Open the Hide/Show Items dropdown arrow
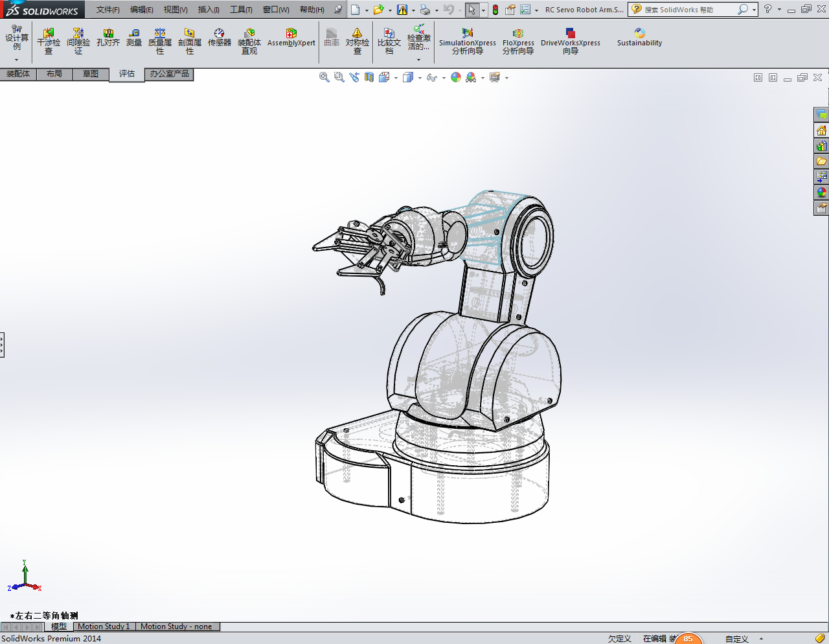 444,78
